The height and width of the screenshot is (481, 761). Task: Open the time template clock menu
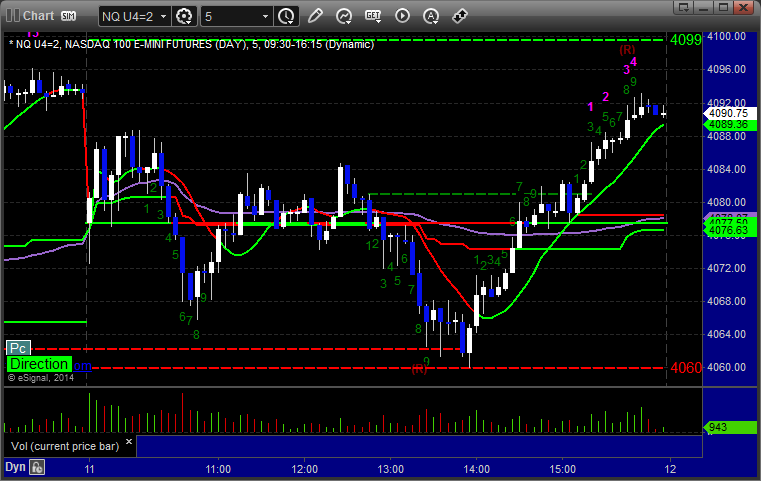[x=286, y=17]
